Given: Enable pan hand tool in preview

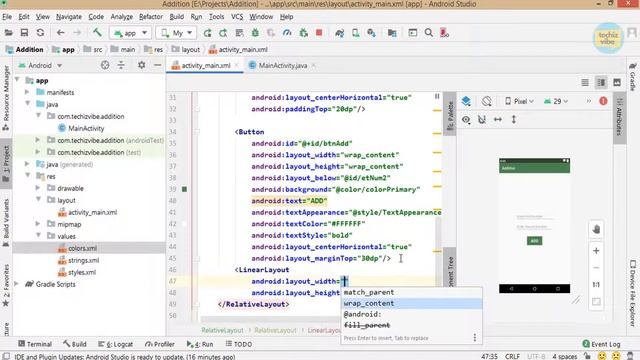Looking at the screenshot, I should pos(596,229).
